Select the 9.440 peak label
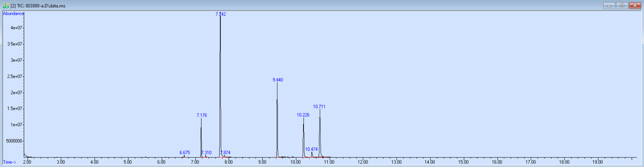Screen dimensions: 644x167 click(x=278, y=80)
